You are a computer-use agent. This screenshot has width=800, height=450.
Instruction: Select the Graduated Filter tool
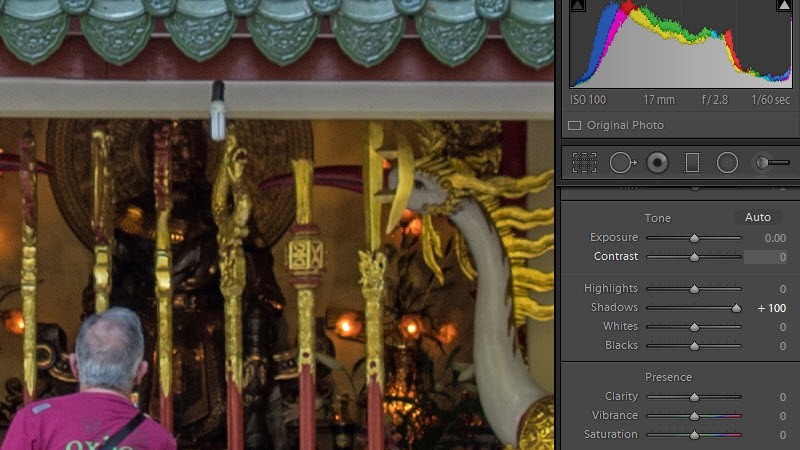tap(692, 163)
